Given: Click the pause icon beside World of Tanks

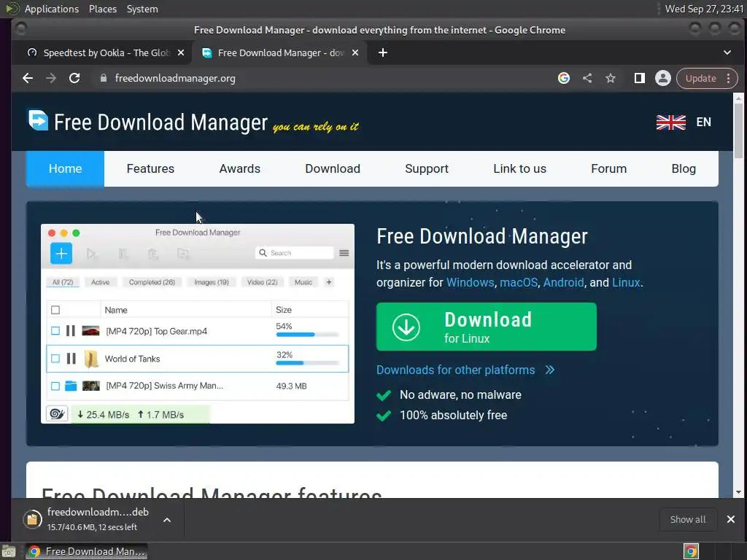Looking at the screenshot, I should 71,358.
